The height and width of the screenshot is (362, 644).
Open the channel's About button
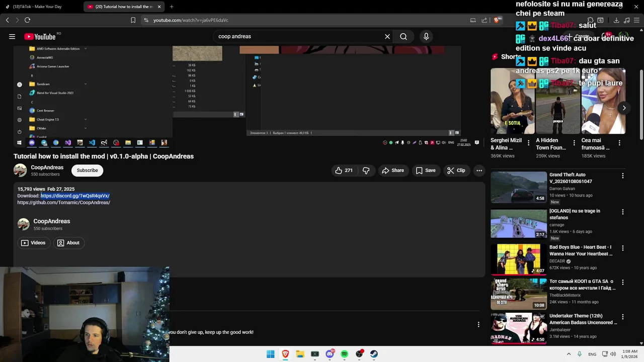pos(68,243)
